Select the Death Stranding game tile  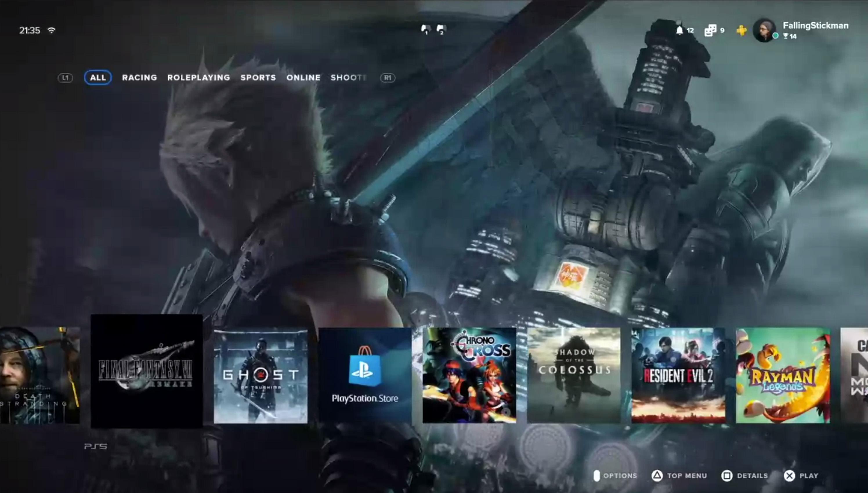pos(40,375)
